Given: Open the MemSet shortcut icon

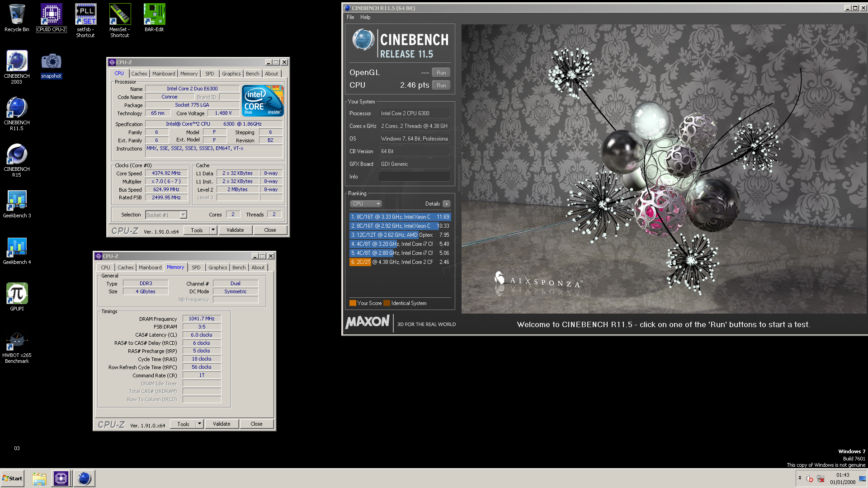Looking at the screenshot, I should click(x=120, y=20).
